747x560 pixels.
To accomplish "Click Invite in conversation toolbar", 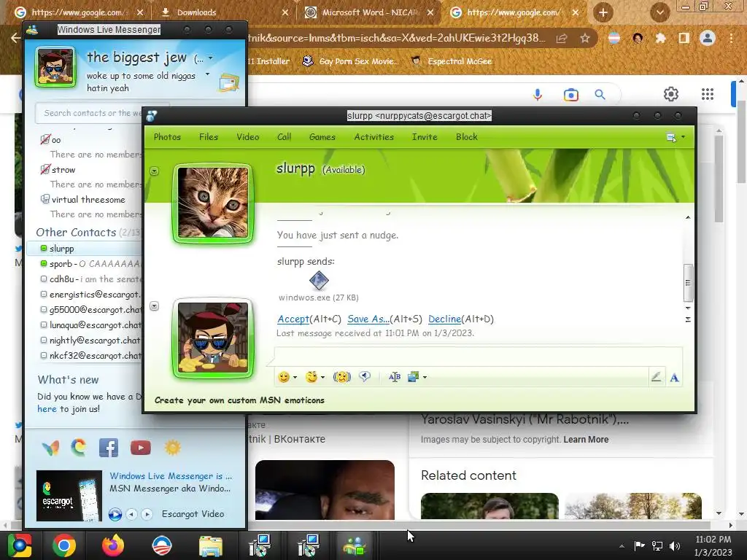I will pos(425,137).
